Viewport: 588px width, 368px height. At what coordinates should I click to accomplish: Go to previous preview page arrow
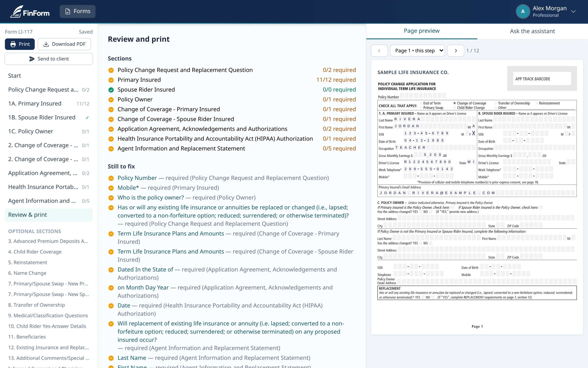coord(379,51)
